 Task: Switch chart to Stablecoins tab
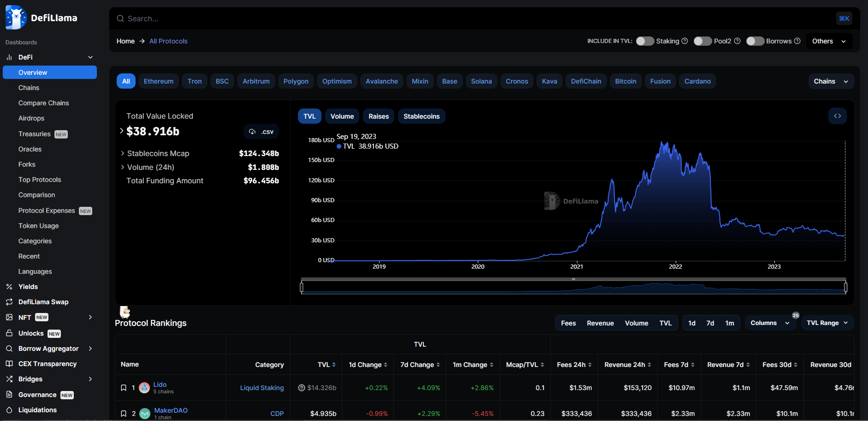click(422, 116)
